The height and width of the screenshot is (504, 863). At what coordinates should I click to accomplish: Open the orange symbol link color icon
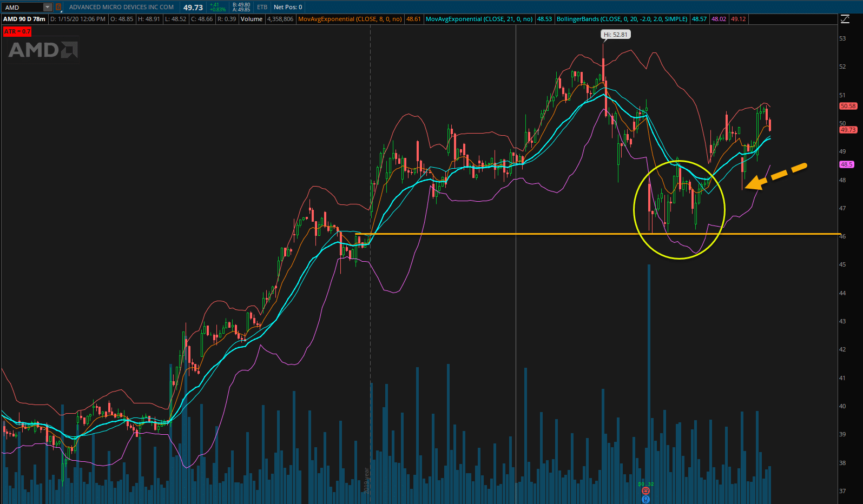[58, 7]
